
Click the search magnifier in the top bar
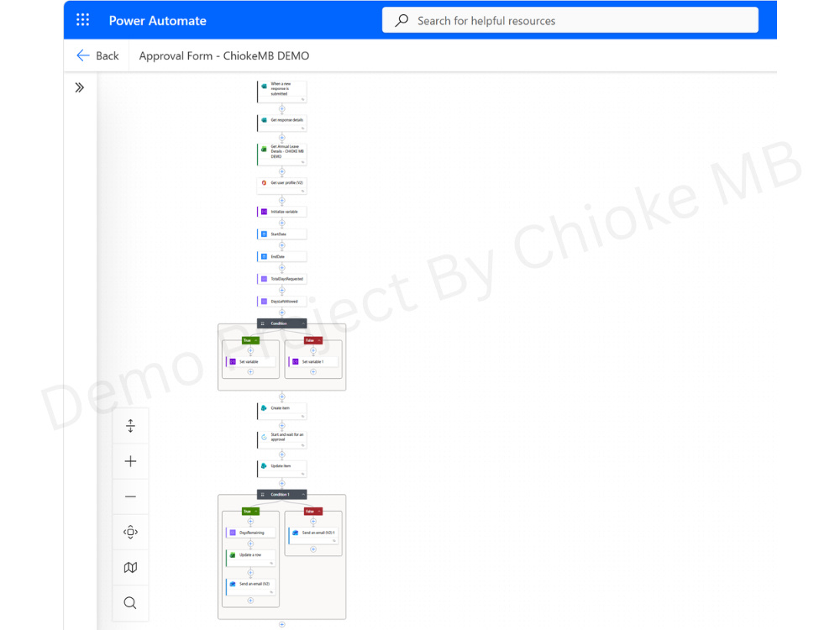click(402, 20)
